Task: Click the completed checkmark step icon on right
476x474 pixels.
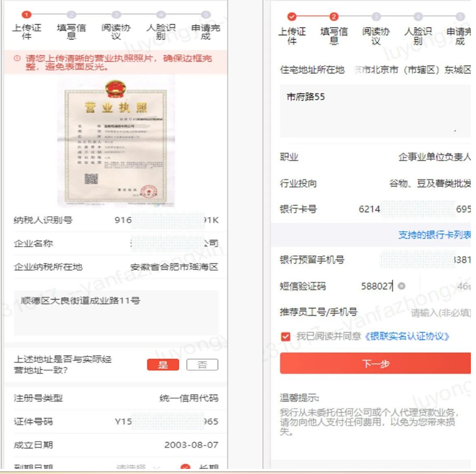Action: [x=292, y=16]
